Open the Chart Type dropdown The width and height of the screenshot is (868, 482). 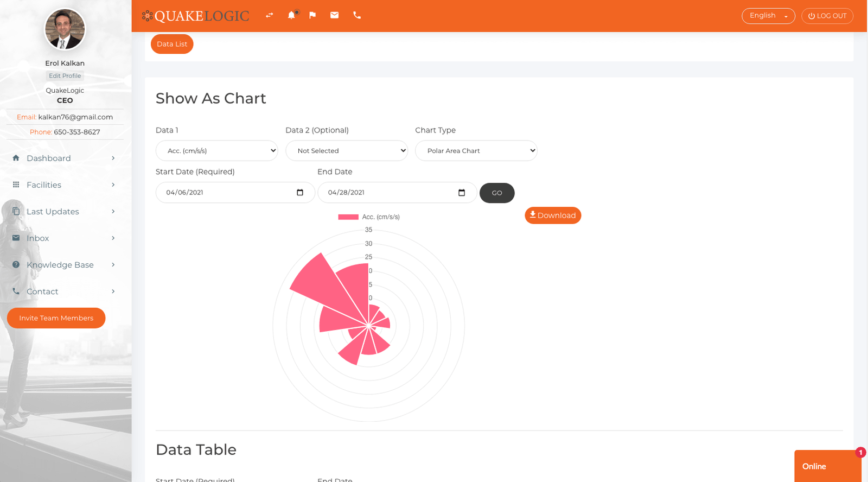click(x=476, y=151)
